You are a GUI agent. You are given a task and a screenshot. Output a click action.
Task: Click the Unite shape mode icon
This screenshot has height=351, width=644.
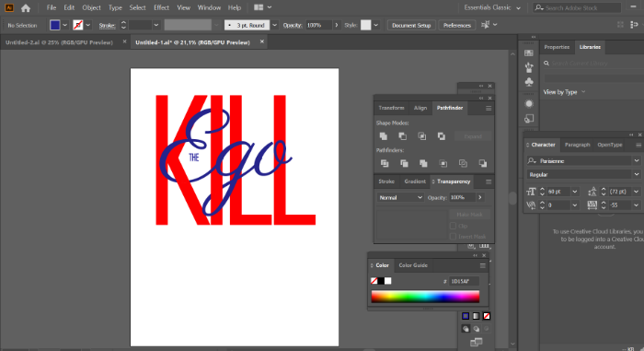[384, 136]
